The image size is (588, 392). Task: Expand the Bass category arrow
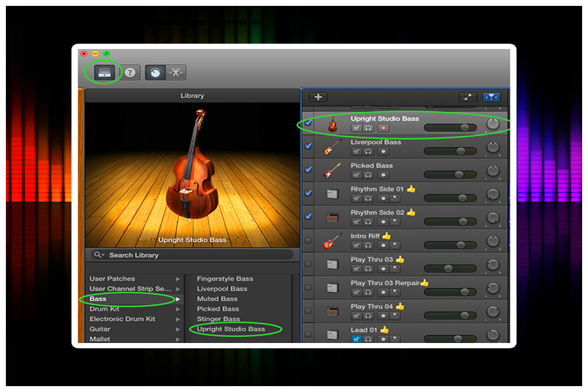[x=178, y=299]
